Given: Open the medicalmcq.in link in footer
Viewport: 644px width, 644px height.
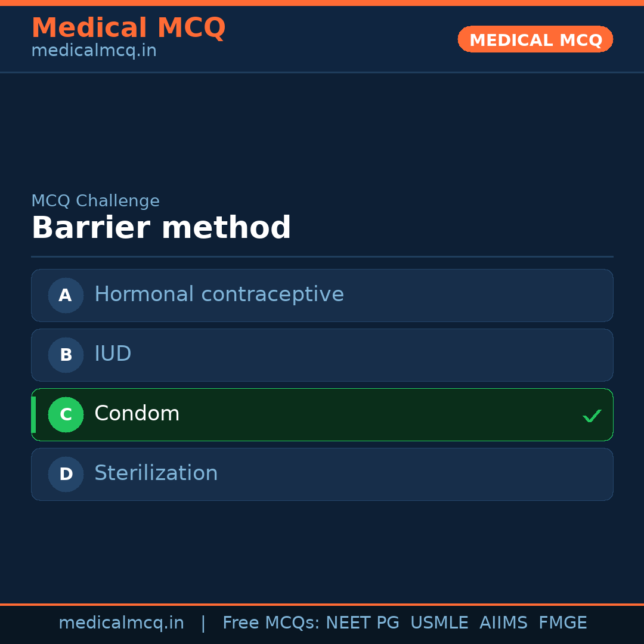Looking at the screenshot, I should (121, 623).
